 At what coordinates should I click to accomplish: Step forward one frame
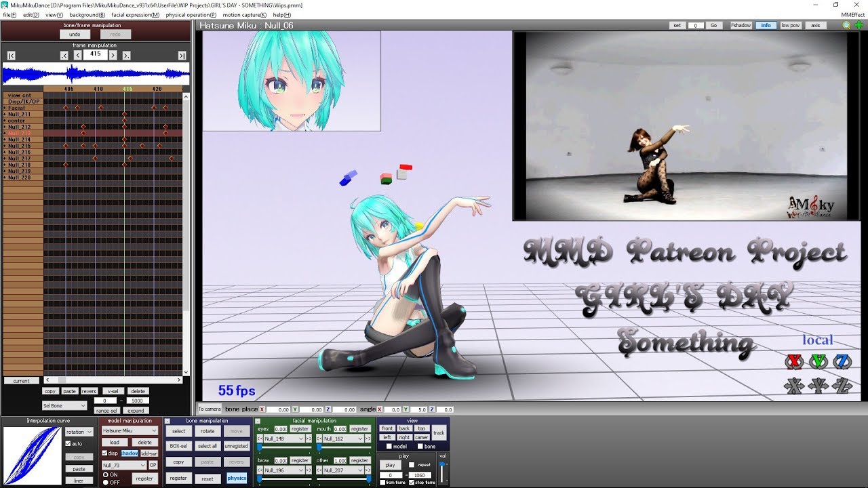point(113,56)
